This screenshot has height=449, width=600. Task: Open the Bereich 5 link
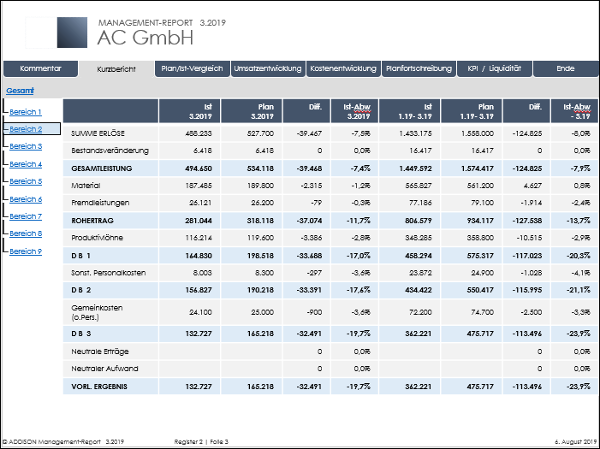(x=26, y=181)
